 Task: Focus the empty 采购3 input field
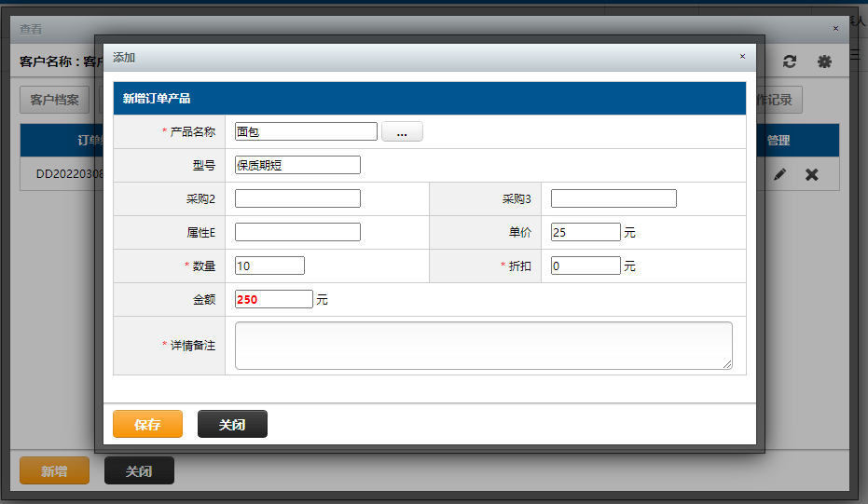pyautogui.click(x=613, y=198)
